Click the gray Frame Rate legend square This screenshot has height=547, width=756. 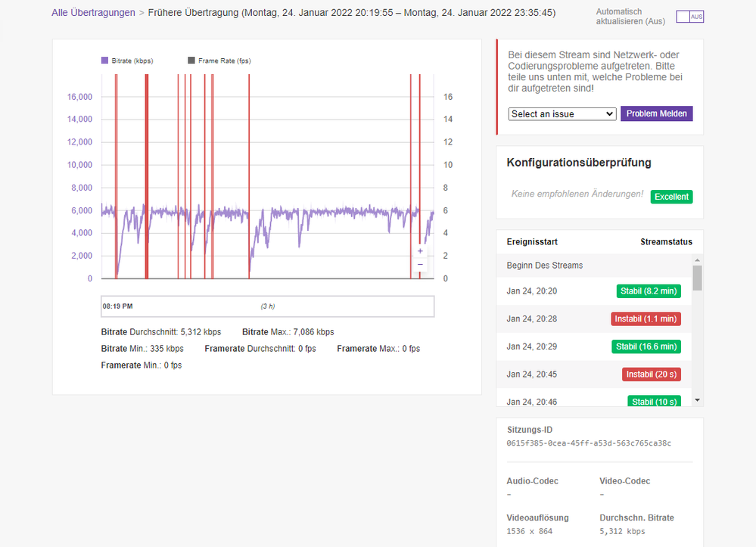(x=191, y=61)
